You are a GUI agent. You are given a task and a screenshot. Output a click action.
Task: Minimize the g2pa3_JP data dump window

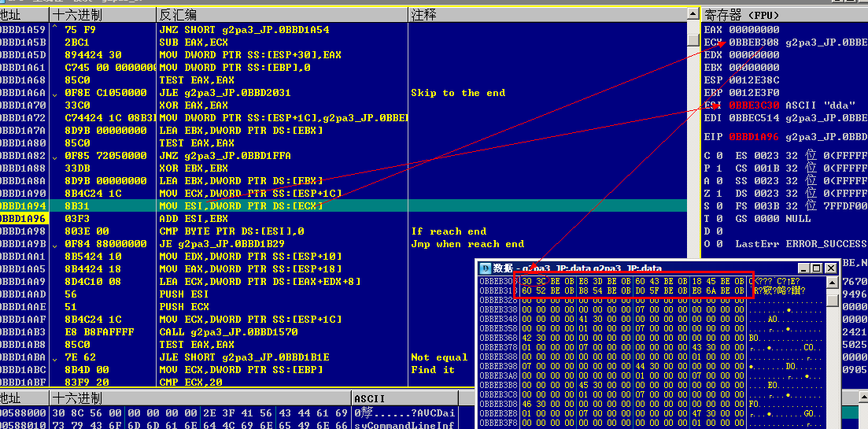pos(803,268)
